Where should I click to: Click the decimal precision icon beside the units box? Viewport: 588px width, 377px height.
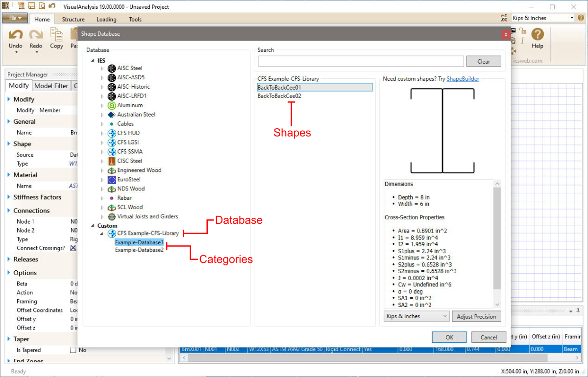click(x=504, y=18)
